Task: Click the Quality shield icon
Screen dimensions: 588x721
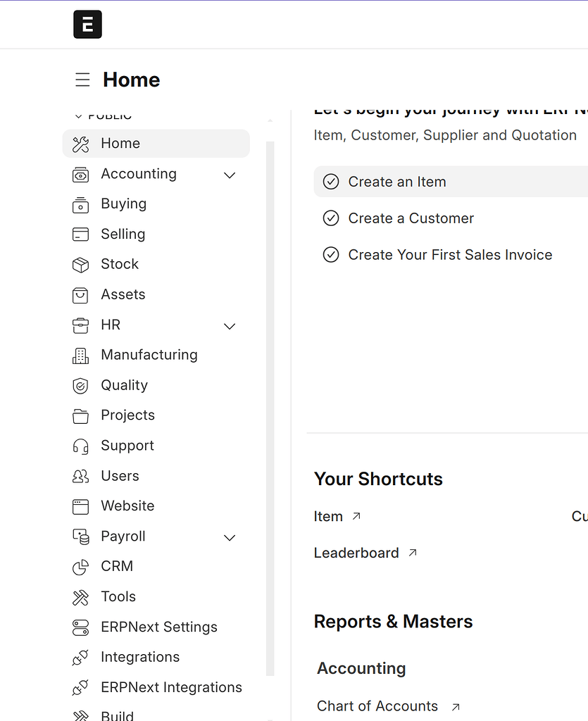Action: click(81, 386)
